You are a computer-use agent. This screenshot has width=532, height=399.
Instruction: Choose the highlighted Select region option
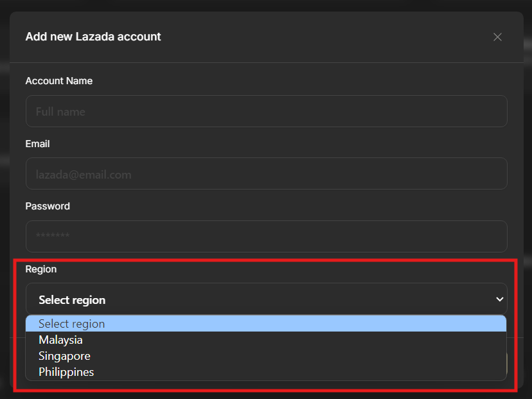tap(266, 324)
